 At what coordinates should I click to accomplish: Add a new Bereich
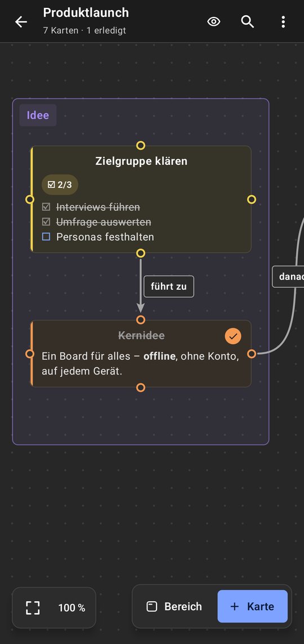(x=175, y=607)
